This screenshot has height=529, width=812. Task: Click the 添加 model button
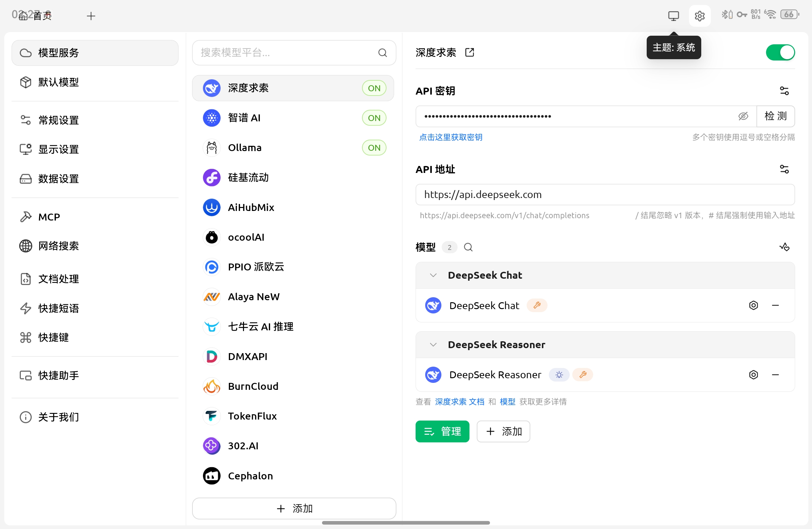pos(503,431)
